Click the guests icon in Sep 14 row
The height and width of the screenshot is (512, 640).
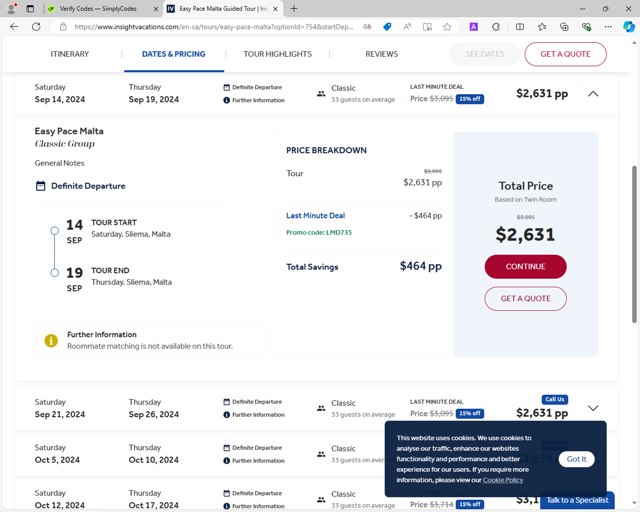point(321,94)
